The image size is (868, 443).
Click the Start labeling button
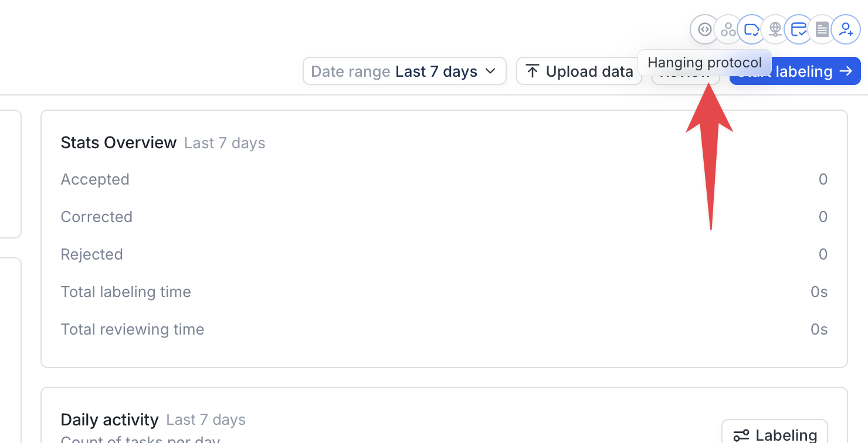[x=795, y=71]
